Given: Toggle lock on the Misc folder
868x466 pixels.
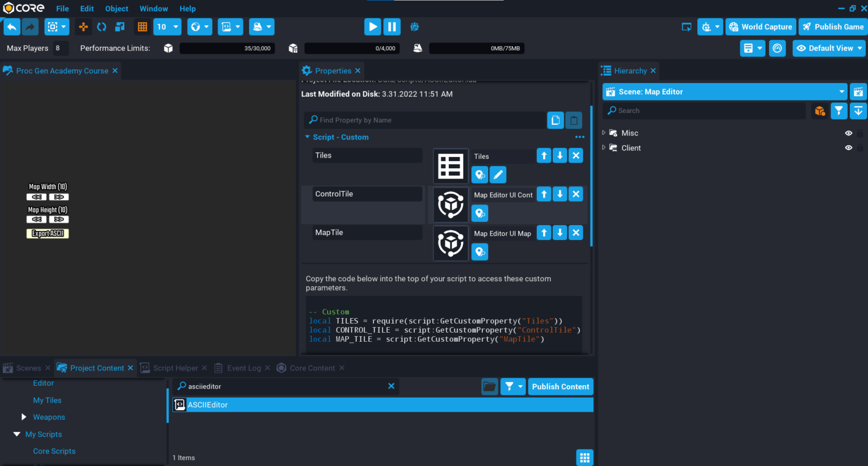Looking at the screenshot, I should point(860,133).
